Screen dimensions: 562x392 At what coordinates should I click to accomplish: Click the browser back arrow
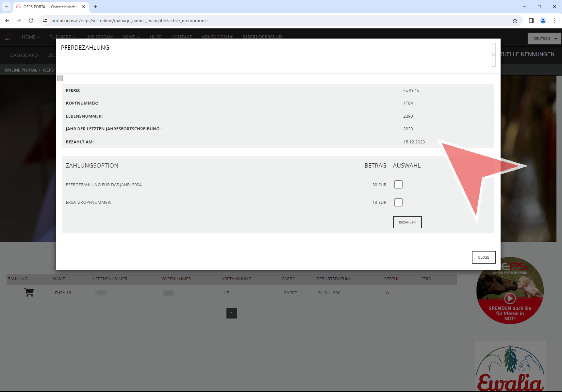click(7, 21)
